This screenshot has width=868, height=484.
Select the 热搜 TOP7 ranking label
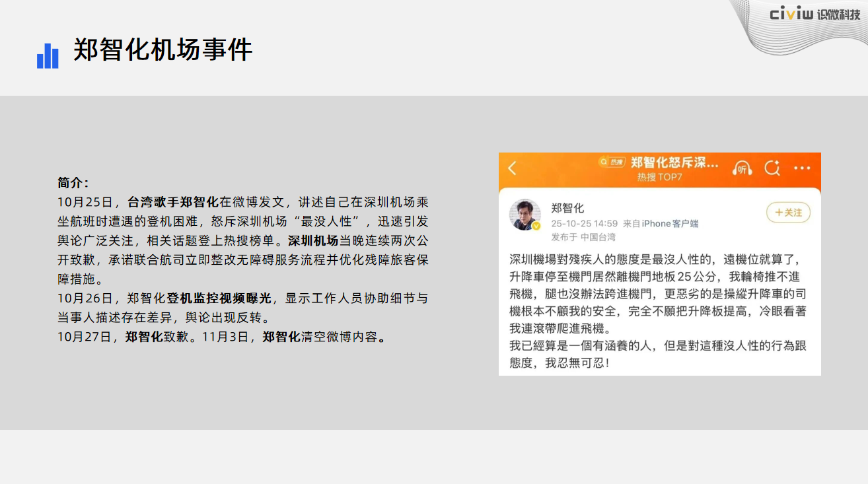659,178
